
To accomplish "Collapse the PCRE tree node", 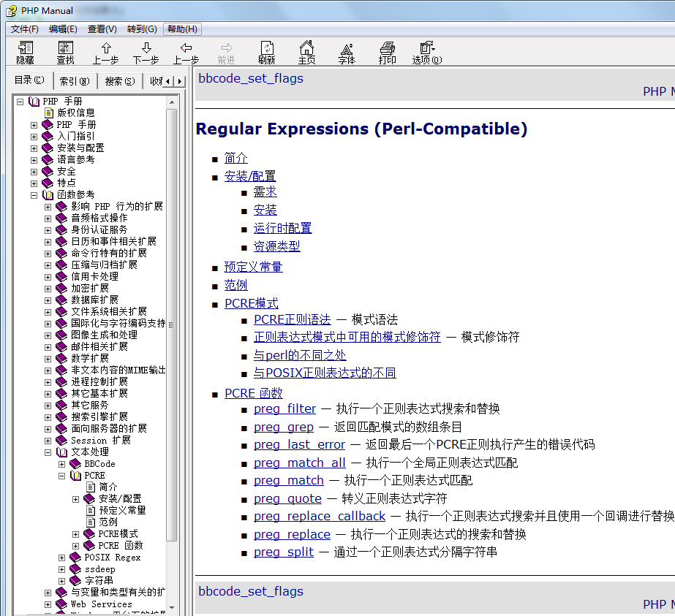I will tap(61, 476).
